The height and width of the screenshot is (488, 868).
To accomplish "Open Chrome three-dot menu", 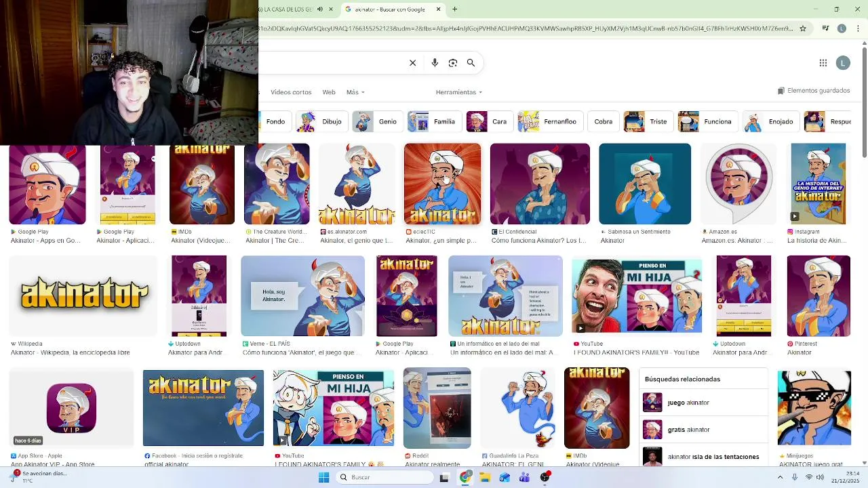I will [859, 28].
